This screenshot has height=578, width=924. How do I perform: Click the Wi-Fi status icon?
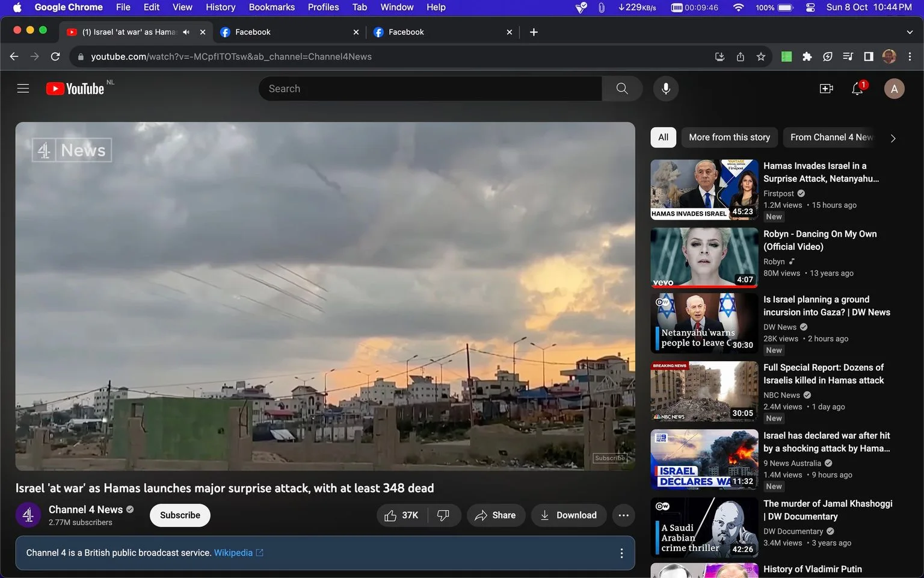tap(738, 7)
